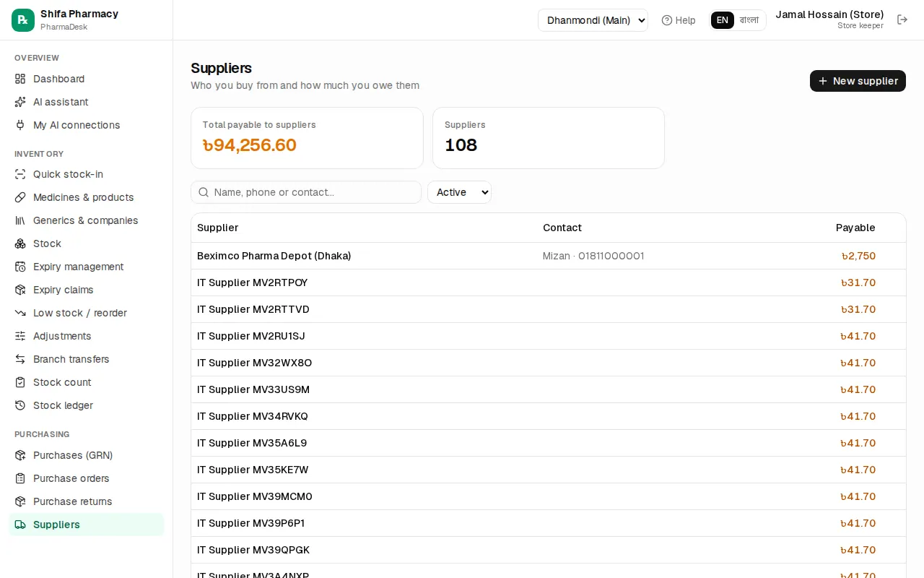Open the Dhanmondi (Main) branch dropdown
Screen dimensions: 924x578
(x=593, y=20)
